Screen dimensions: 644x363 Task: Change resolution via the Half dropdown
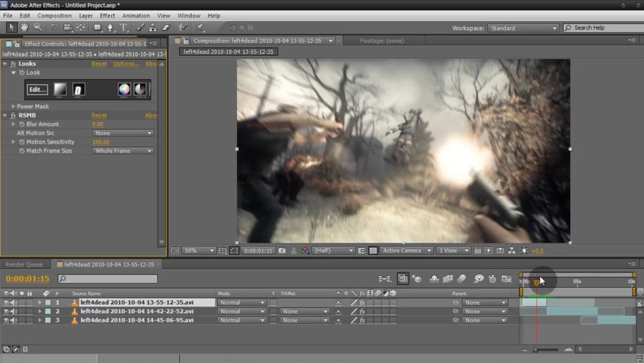(x=333, y=250)
